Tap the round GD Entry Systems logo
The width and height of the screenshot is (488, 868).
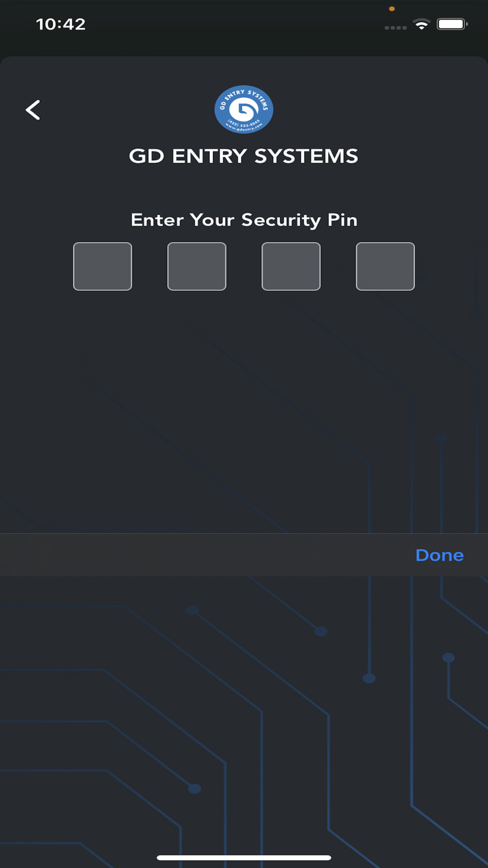point(244,109)
